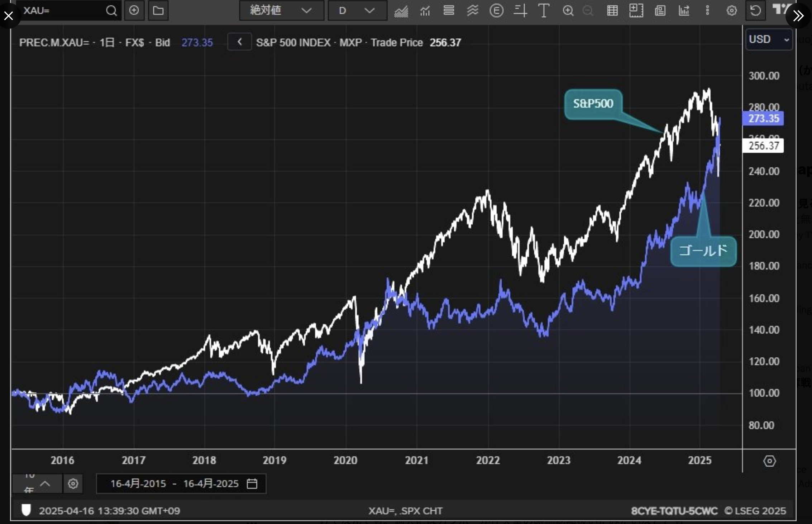The height and width of the screenshot is (524, 812).
Task: Open the D interval dropdown
Action: pyautogui.click(x=357, y=10)
